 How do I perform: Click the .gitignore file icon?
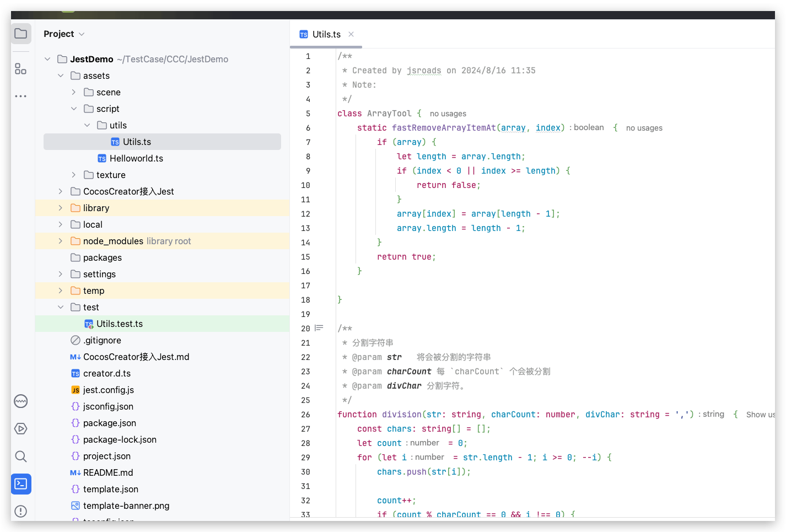pos(76,340)
